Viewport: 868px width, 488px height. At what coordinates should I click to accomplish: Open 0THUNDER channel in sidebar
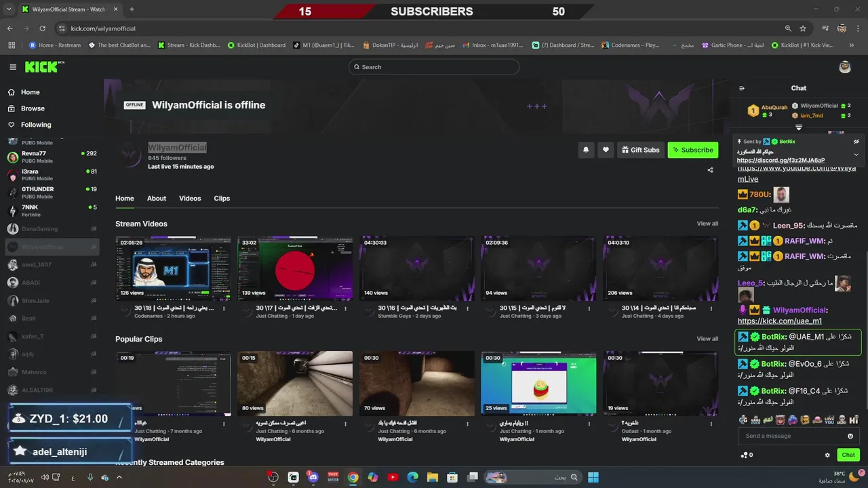[x=52, y=192]
